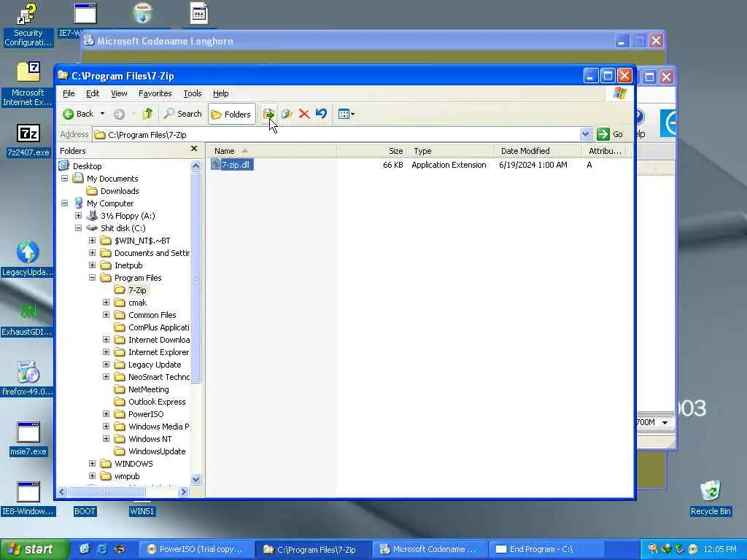The image size is (747, 560).
Task: Click the Start button
Action: 34,549
